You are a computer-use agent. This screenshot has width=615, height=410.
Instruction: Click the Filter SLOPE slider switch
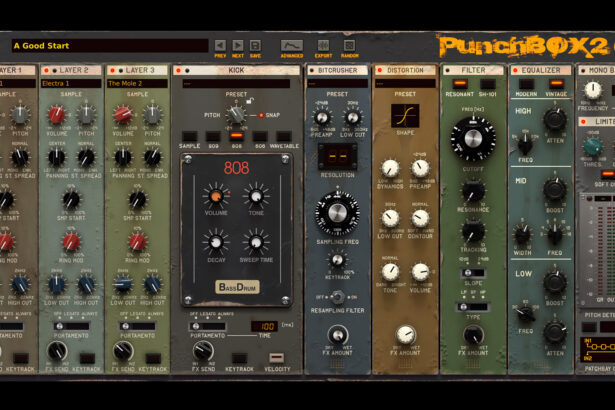click(x=473, y=273)
